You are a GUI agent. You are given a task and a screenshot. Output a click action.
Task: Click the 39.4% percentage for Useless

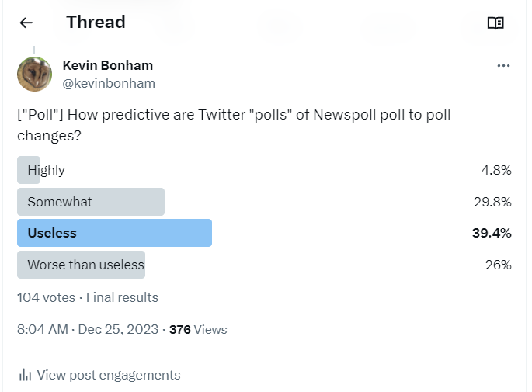[x=492, y=233]
